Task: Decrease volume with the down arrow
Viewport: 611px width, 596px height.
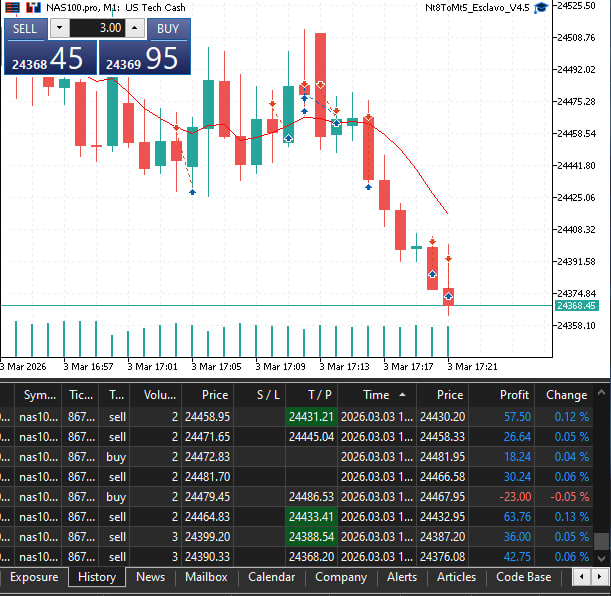Action: tap(59, 29)
